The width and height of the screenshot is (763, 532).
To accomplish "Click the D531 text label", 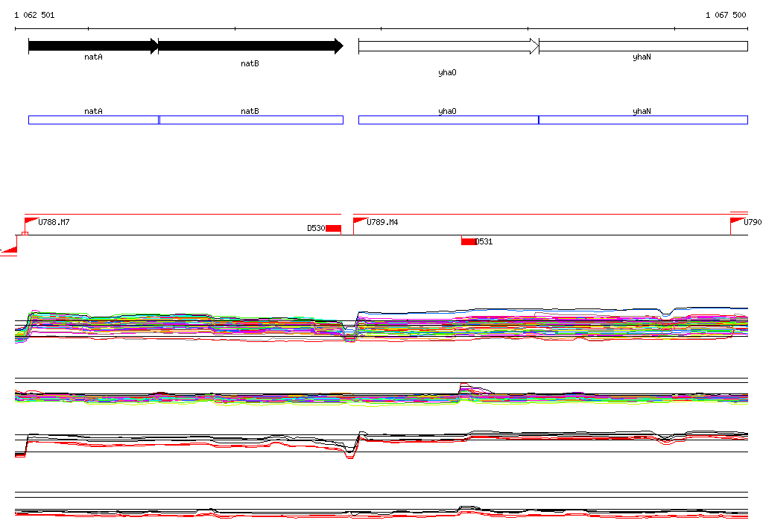I will (x=484, y=241).
